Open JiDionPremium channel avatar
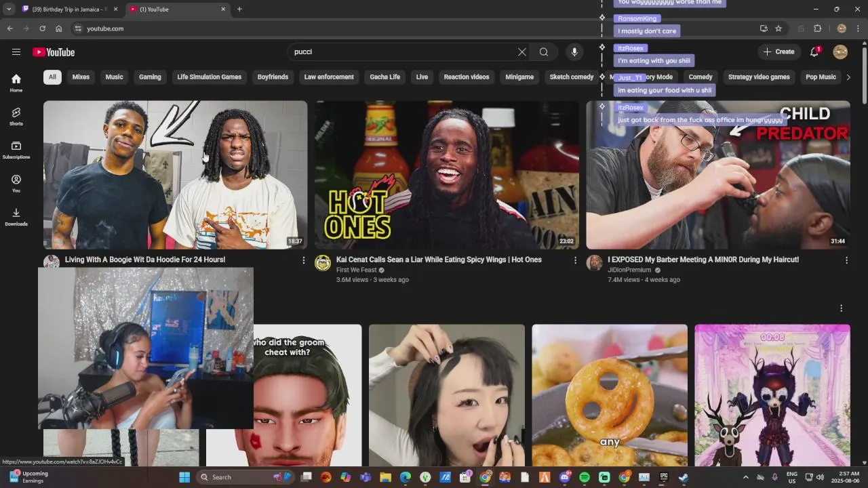The image size is (868, 488). coord(594,263)
